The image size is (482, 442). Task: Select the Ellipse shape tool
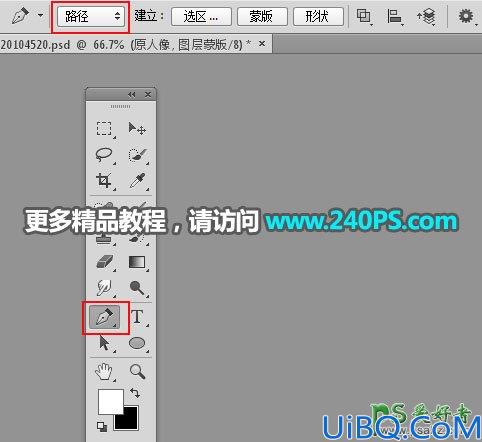click(137, 343)
